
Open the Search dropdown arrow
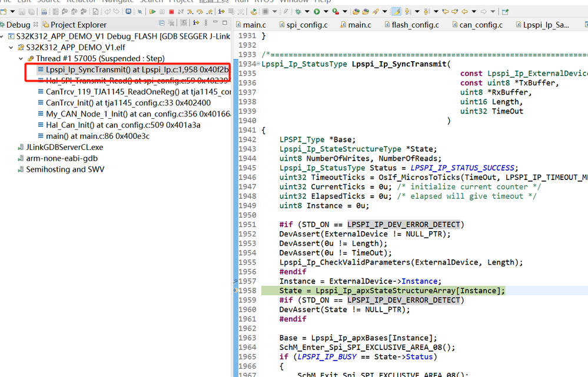click(385, 12)
